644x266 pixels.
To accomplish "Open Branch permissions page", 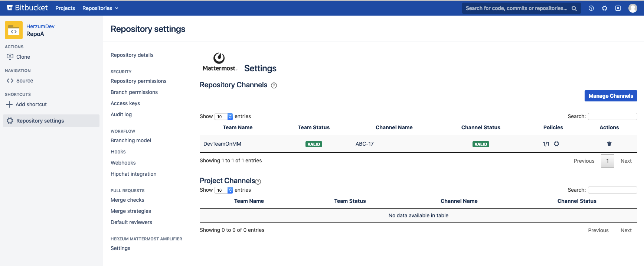I will coord(134,92).
